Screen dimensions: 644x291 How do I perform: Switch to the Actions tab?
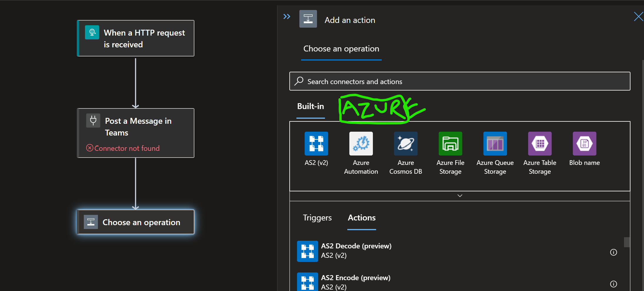tap(361, 218)
